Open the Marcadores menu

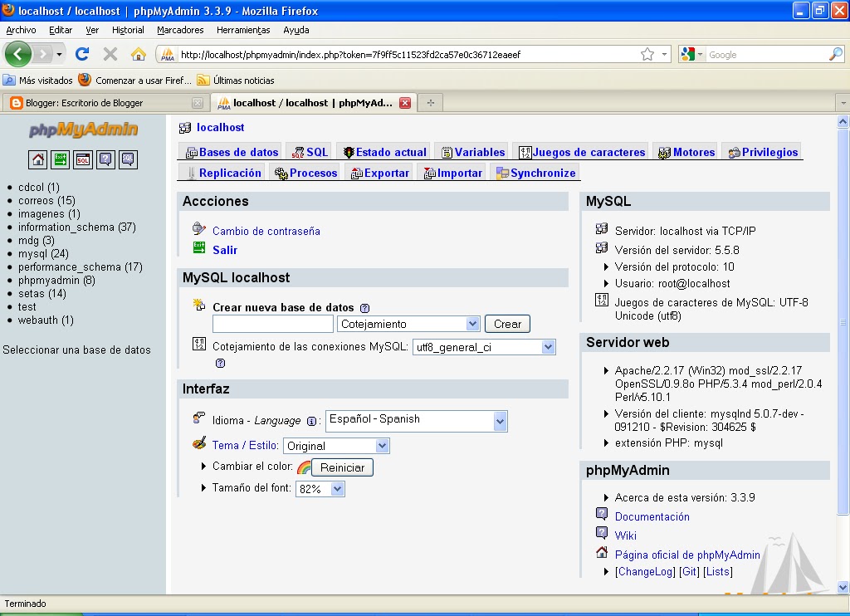pyautogui.click(x=180, y=30)
